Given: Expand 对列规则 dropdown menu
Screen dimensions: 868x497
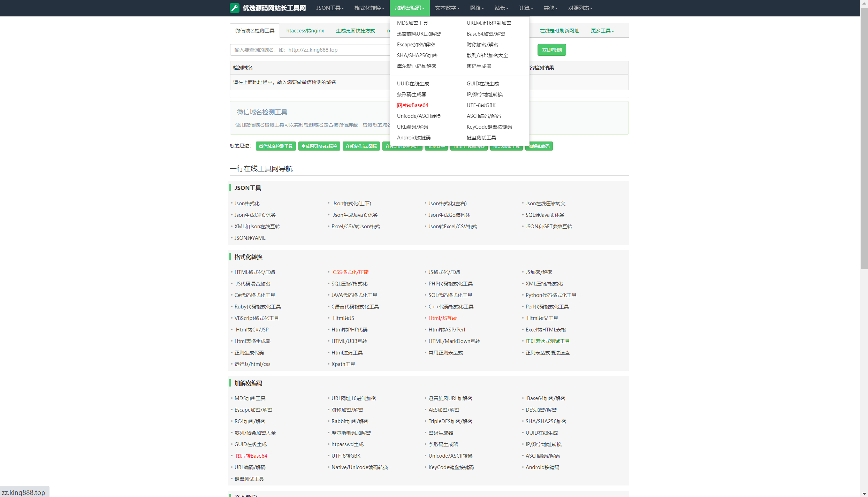Looking at the screenshot, I should coord(579,8).
